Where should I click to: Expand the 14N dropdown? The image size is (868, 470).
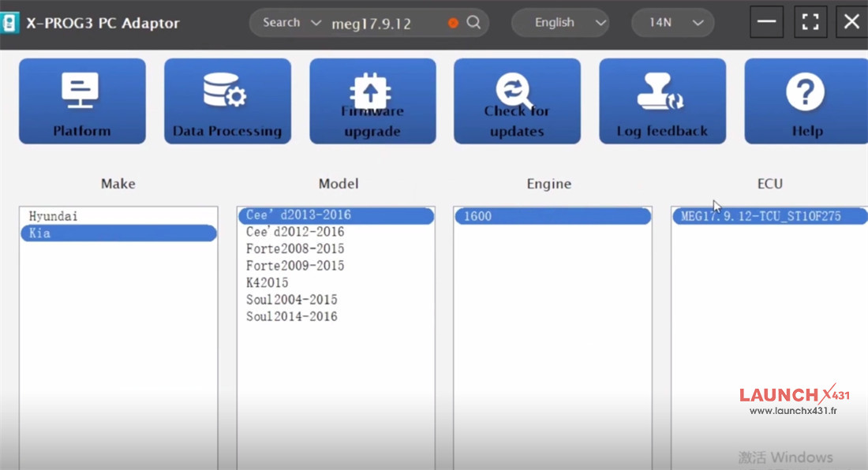673,23
